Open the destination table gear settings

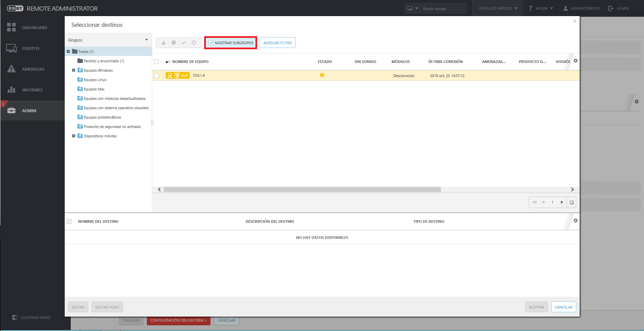(576, 220)
